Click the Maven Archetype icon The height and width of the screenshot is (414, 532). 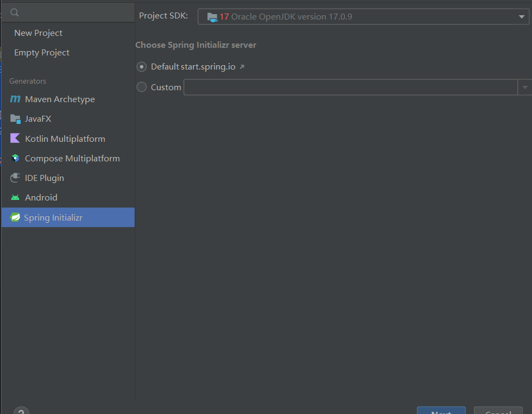click(x=15, y=99)
